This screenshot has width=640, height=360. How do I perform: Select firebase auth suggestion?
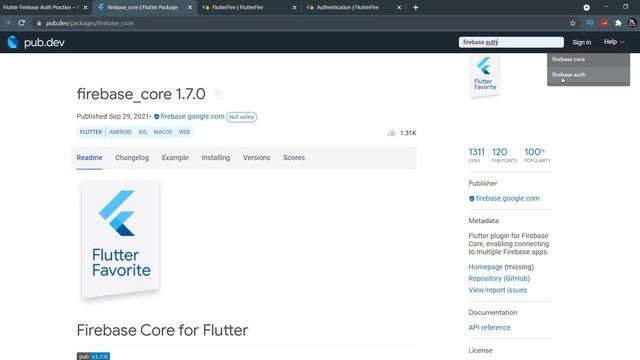click(x=589, y=75)
